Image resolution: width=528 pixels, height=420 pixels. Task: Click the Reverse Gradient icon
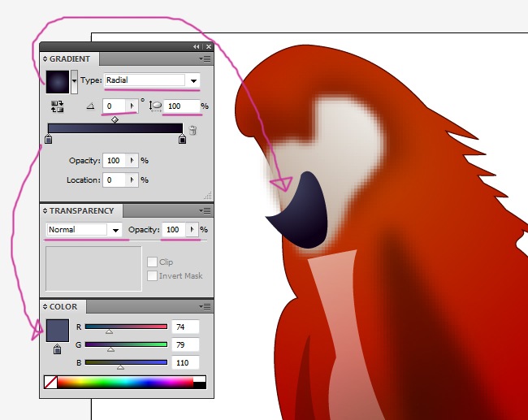click(57, 106)
